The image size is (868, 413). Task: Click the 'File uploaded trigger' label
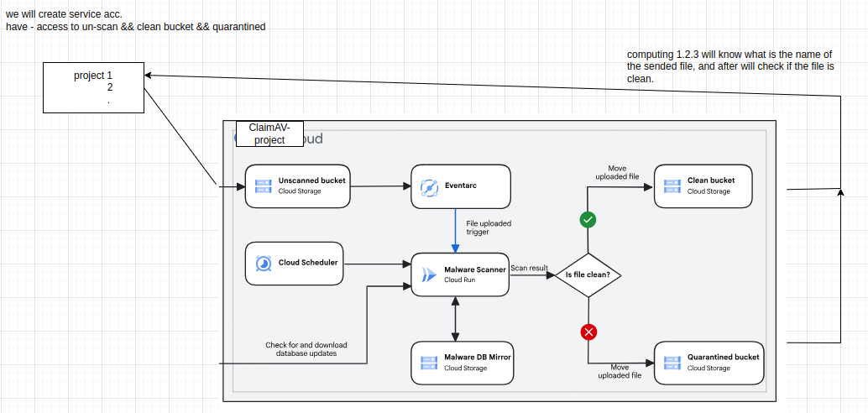489,227
